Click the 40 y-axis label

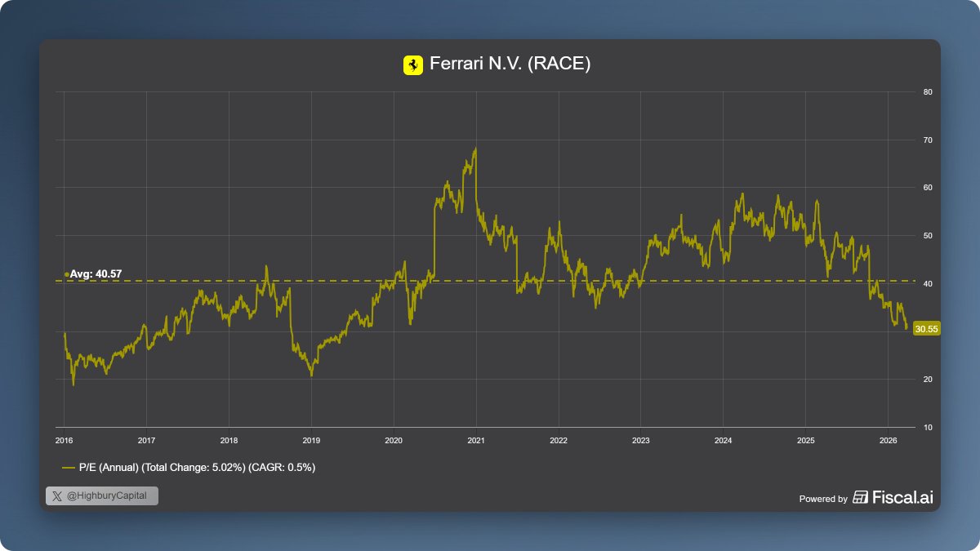(x=928, y=283)
